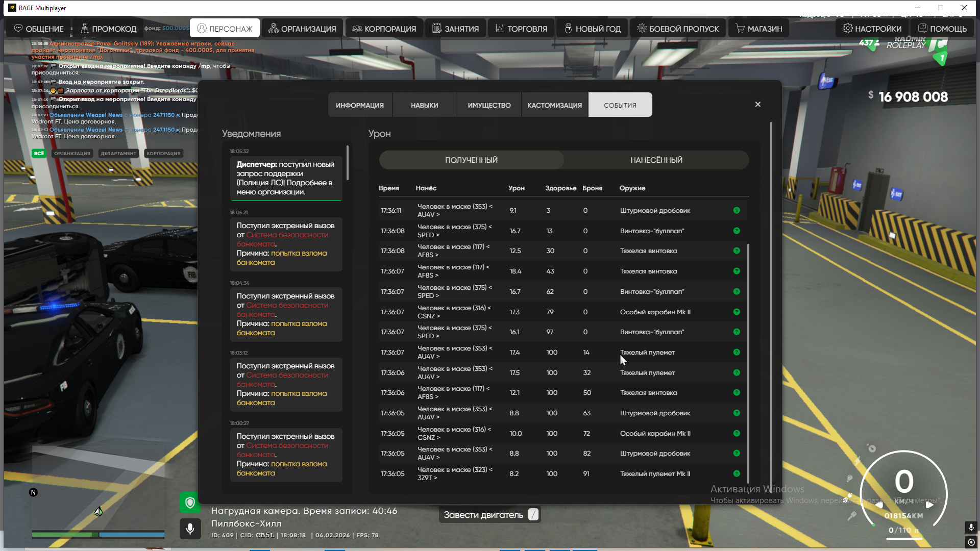This screenshot has height=551, width=980.
Task: Filter chat by ДЕПАРТАМЕНТ
Action: pos(118,153)
